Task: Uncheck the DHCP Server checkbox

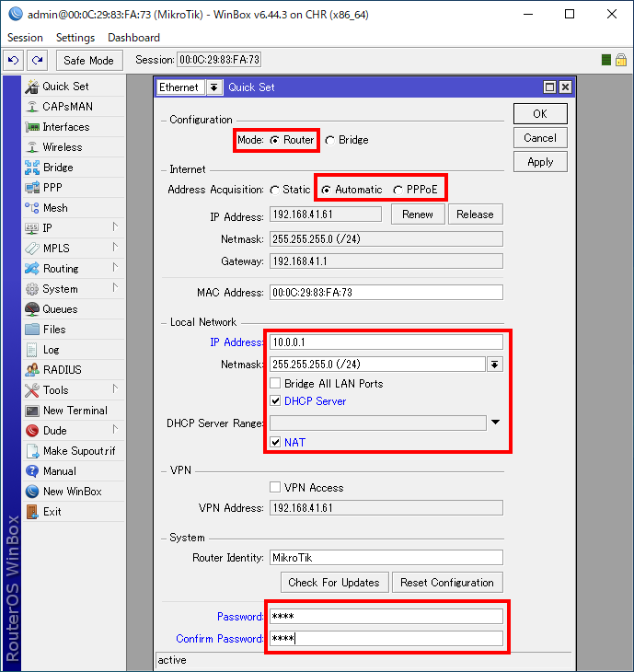Action: 275,401
